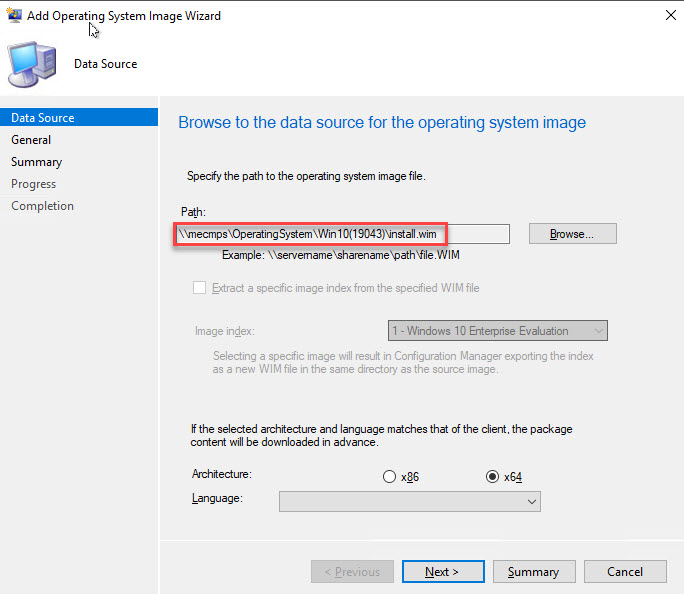Click the Progress step in the sidebar
684x594 pixels.
(x=33, y=184)
